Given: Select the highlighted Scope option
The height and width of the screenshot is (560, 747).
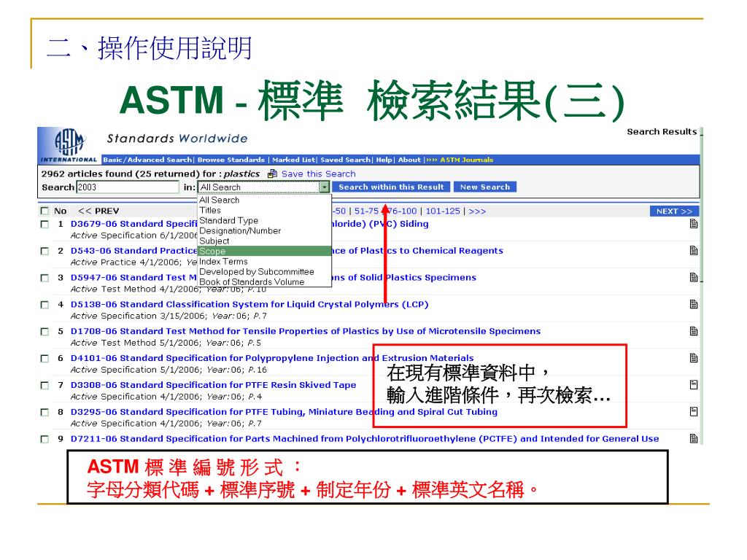Looking at the screenshot, I should tap(264, 252).
